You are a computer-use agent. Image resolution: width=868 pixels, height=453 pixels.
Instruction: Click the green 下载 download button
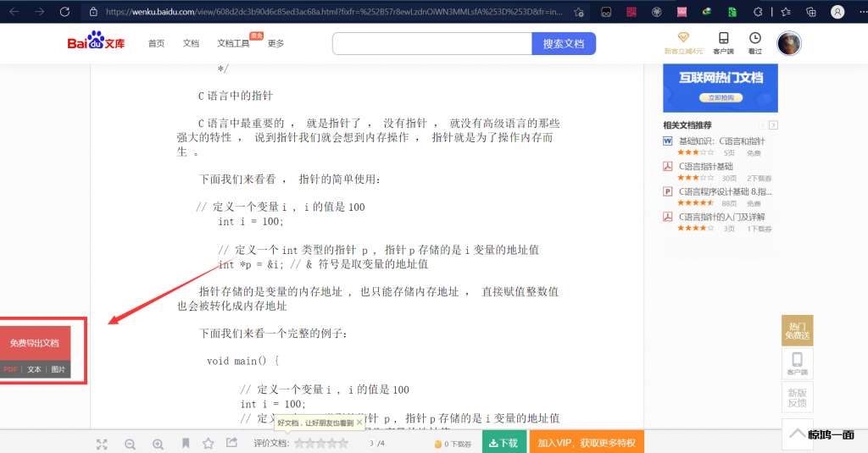(x=503, y=443)
